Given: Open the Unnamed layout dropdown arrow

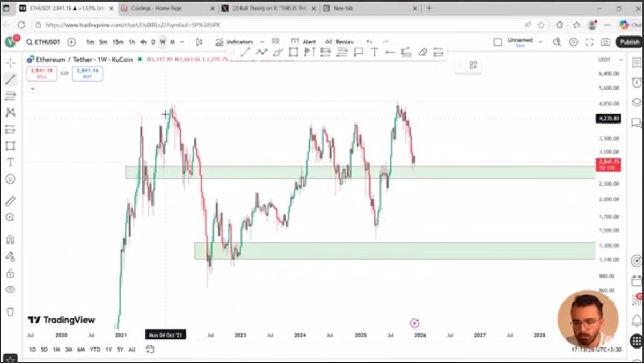Looking at the screenshot, I should [539, 42].
